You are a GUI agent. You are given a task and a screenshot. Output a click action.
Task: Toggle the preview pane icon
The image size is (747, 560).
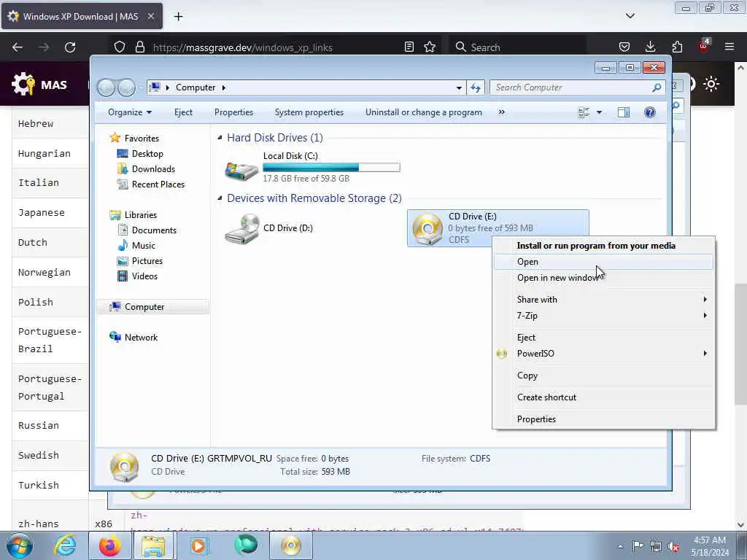624,112
